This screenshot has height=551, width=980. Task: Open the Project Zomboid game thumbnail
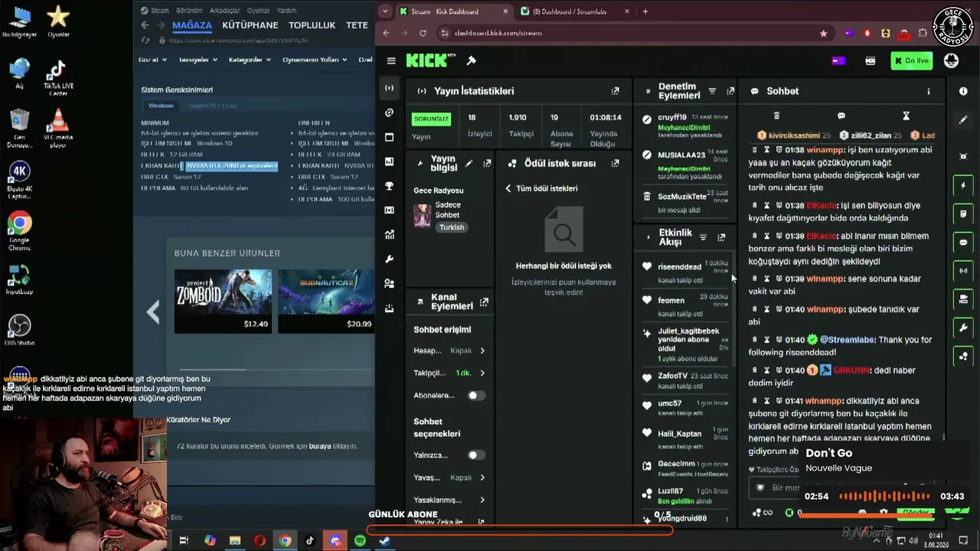[x=223, y=301]
